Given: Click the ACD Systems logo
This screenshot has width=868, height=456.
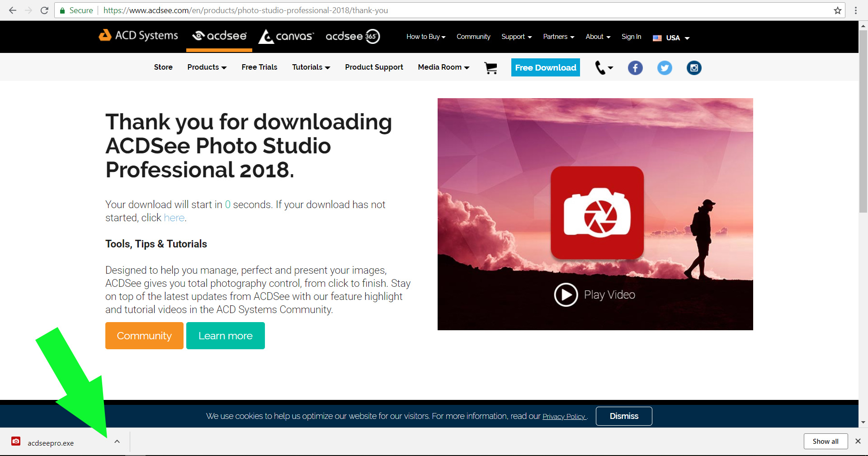Looking at the screenshot, I should click(138, 35).
